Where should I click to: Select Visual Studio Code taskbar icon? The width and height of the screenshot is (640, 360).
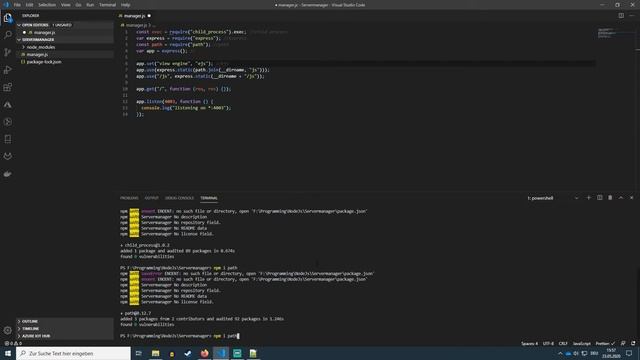click(x=221, y=353)
